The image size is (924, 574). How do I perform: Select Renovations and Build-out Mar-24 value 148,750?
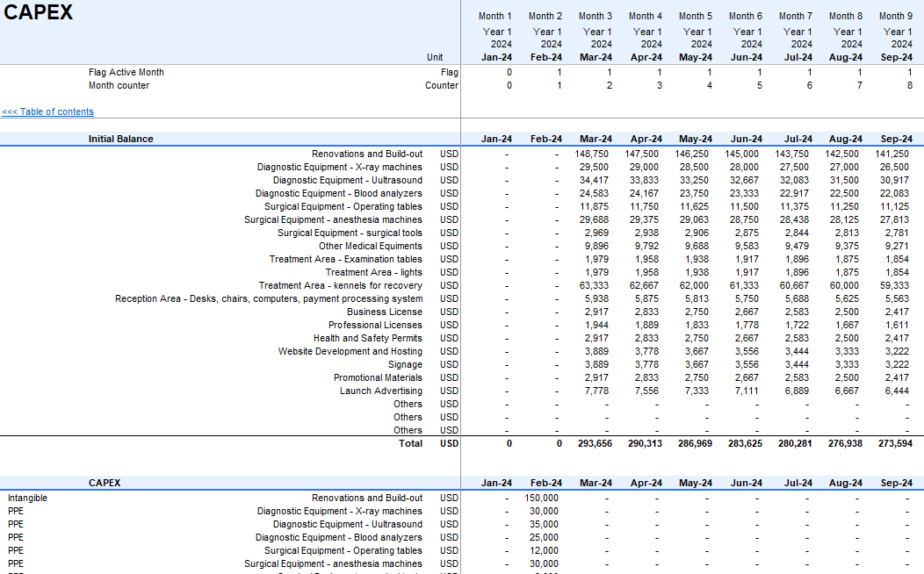(591, 154)
